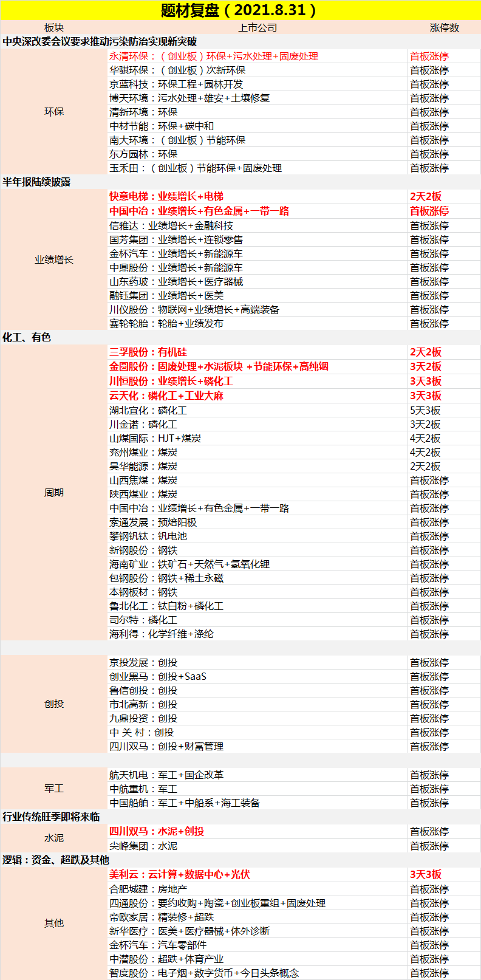Click 航天机电：军工+国企改革
The height and width of the screenshot is (980, 481).
[166, 775]
